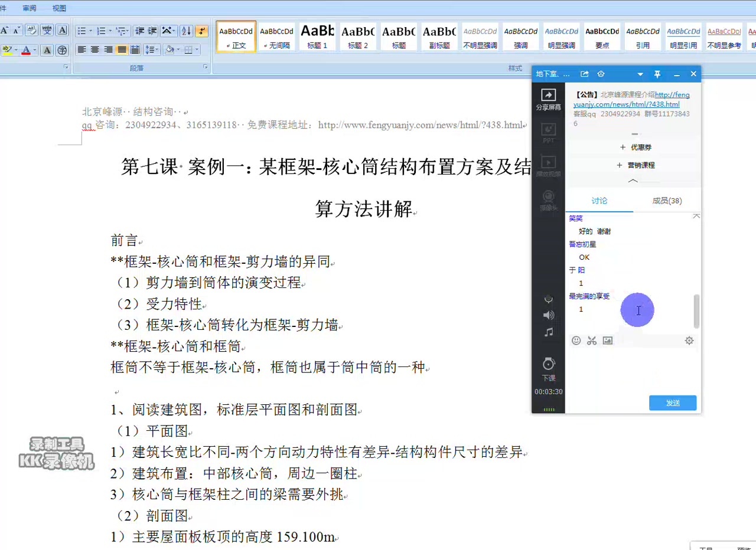Apply character border (framed A) icon
Viewport: 756px width, 550px height.
coord(62,31)
